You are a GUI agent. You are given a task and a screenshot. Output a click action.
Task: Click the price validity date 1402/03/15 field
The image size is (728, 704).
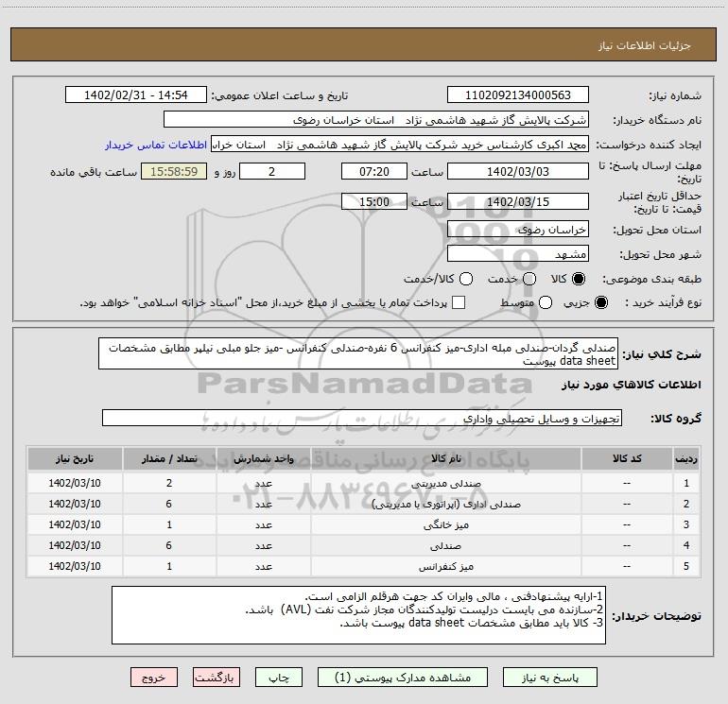click(x=517, y=202)
